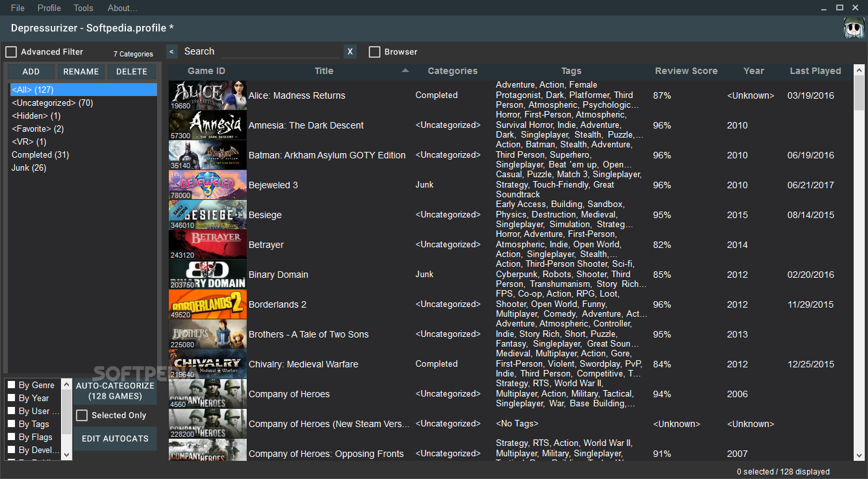The image size is (868, 479).
Task: Select the <Favorite> (2) category
Action: [83, 129]
